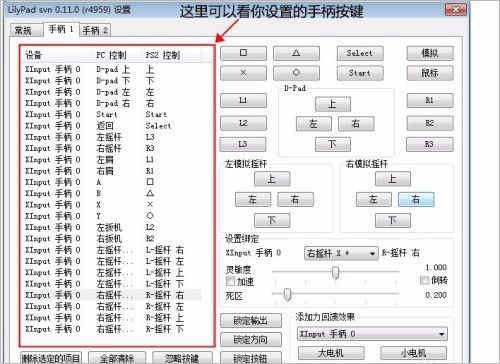Screen dimensions: 500x364
Task: Click the Circle symbol button
Action: (x=296, y=73)
